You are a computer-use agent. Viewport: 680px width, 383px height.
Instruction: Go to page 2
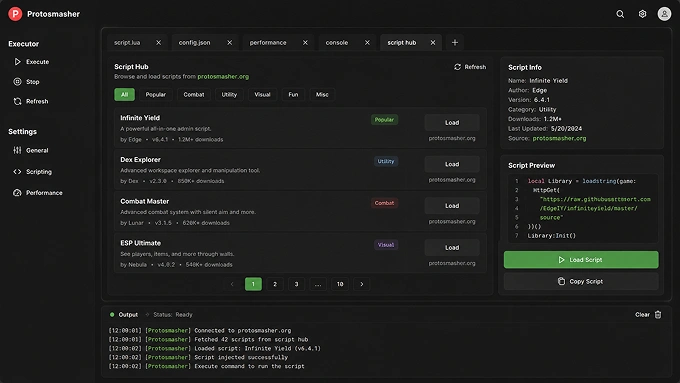275,284
